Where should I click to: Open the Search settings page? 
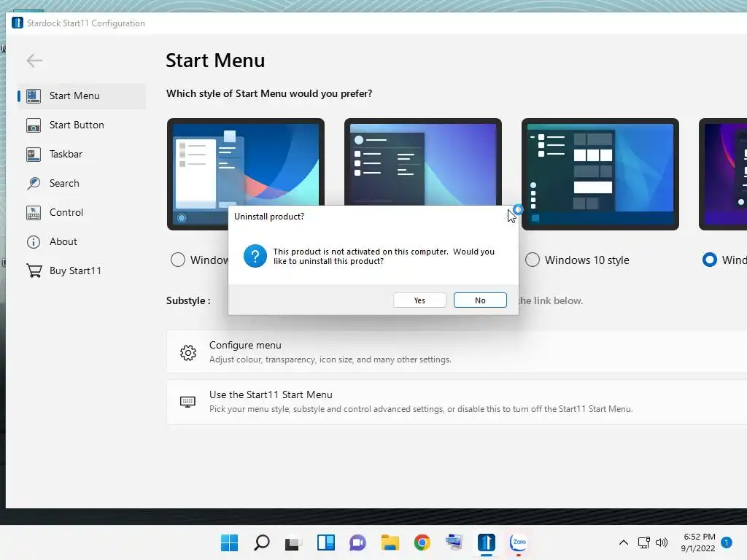82,183
